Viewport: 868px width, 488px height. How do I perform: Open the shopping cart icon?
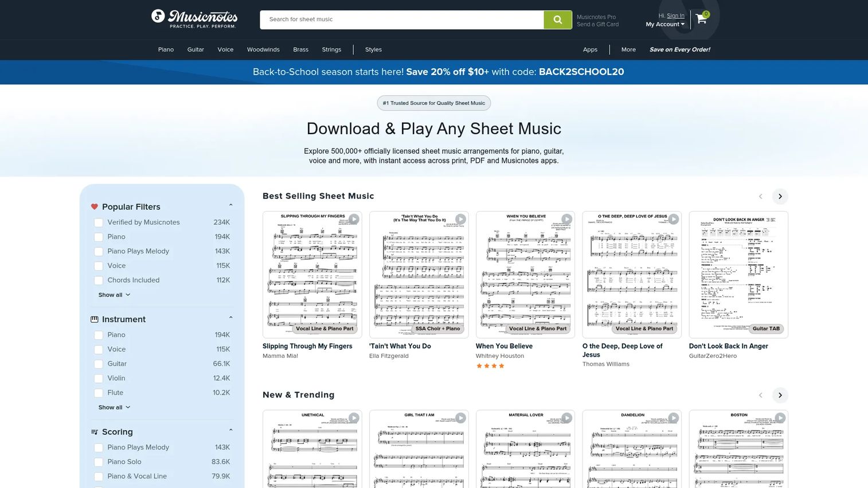[x=702, y=18]
